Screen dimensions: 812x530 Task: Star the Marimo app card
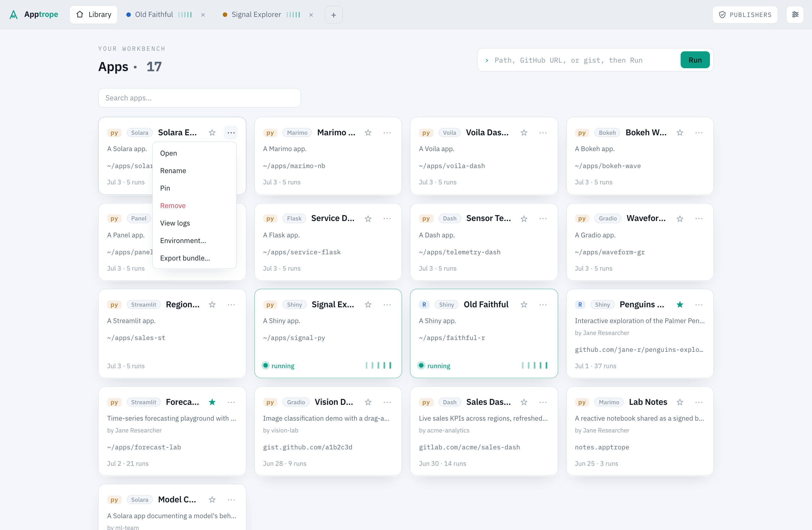[368, 132]
